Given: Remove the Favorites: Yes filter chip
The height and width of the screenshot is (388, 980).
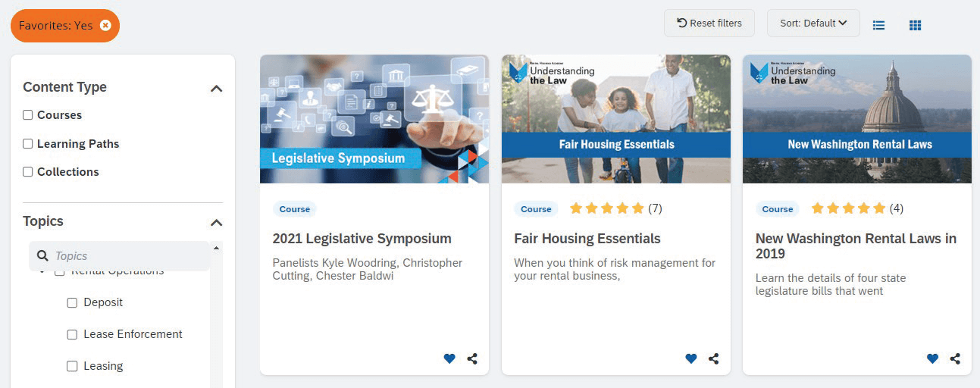Looking at the screenshot, I should [x=105, y=26].
